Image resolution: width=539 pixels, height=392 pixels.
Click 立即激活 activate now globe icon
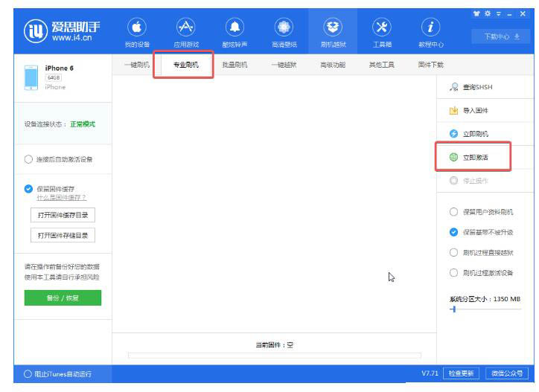453,157
